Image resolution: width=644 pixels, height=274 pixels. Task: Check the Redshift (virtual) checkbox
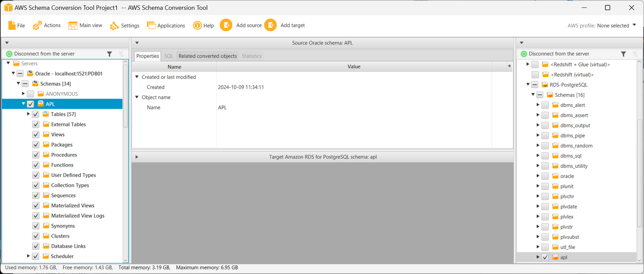click(535, 75)
